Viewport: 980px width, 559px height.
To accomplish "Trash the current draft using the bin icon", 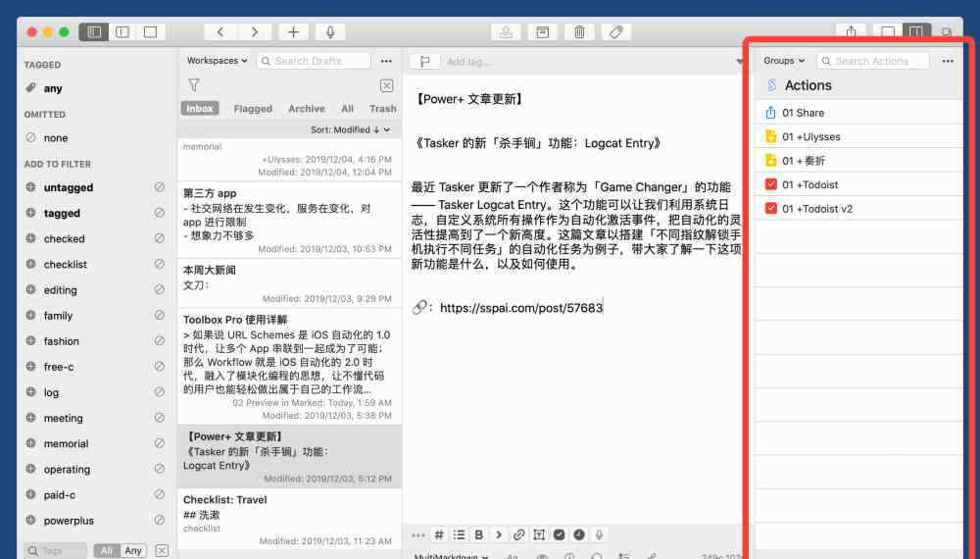I will click(x=579, y=32).
